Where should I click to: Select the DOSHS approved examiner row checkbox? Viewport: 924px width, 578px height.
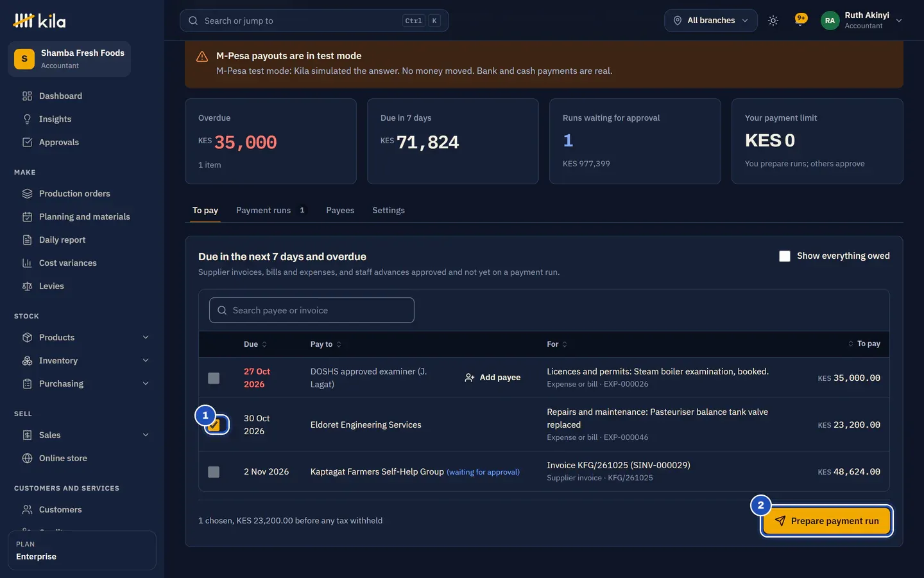point(214,378)
